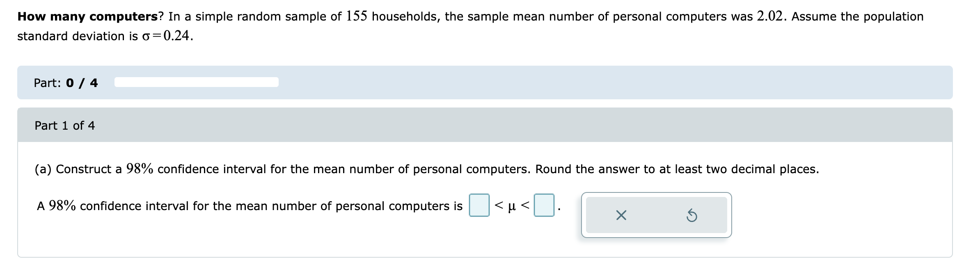Click the Part: 0 / 4 label
980x270 pixels.
click(x=66, y=82)
